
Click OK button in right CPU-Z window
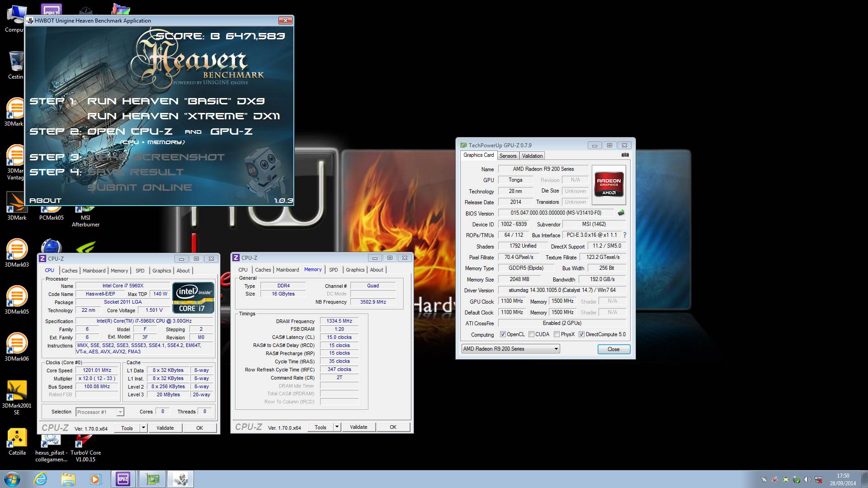393,427
